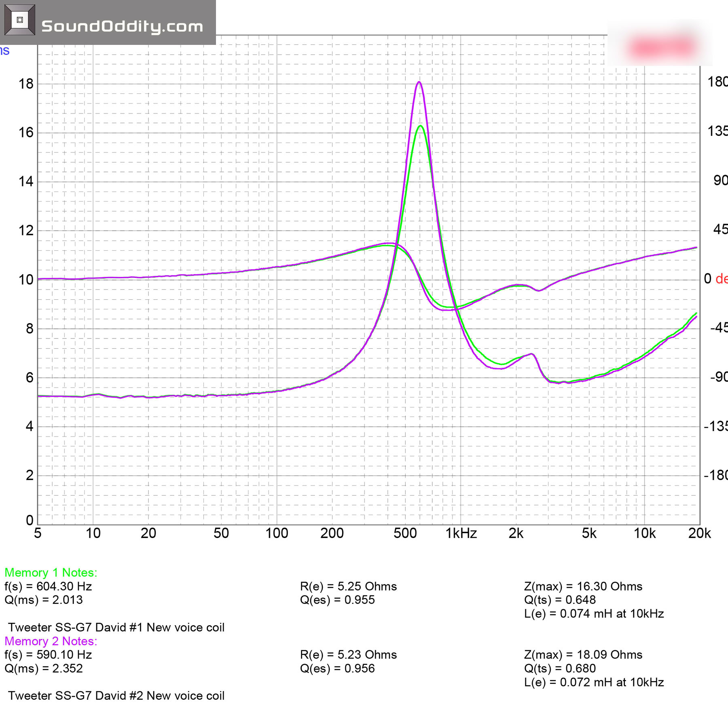Click the "4" ohms label on the left axis

(x=30, y=426)
